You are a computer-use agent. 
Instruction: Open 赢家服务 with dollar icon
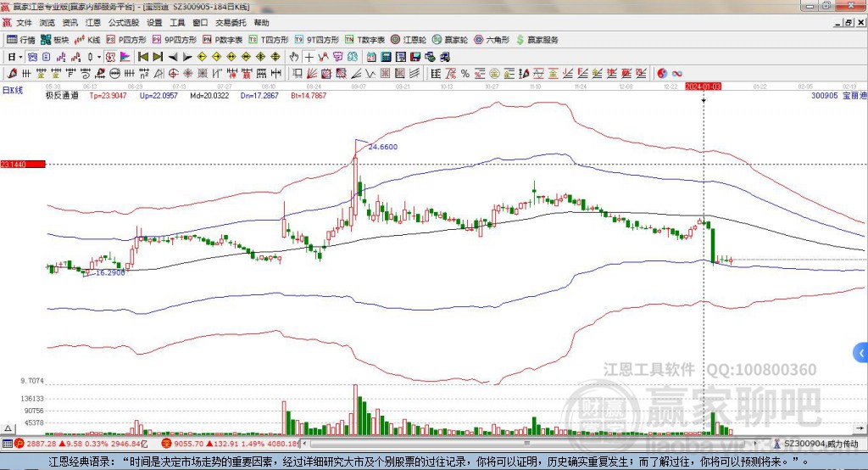coord(537,40)
